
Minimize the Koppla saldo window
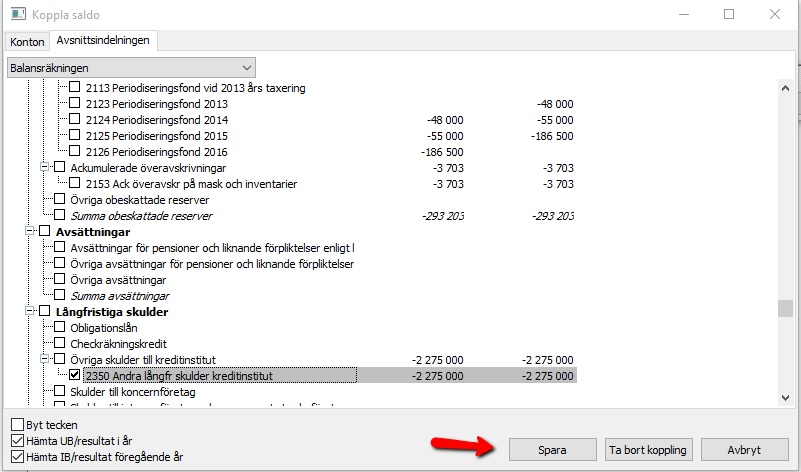click(x=684, y=14)
